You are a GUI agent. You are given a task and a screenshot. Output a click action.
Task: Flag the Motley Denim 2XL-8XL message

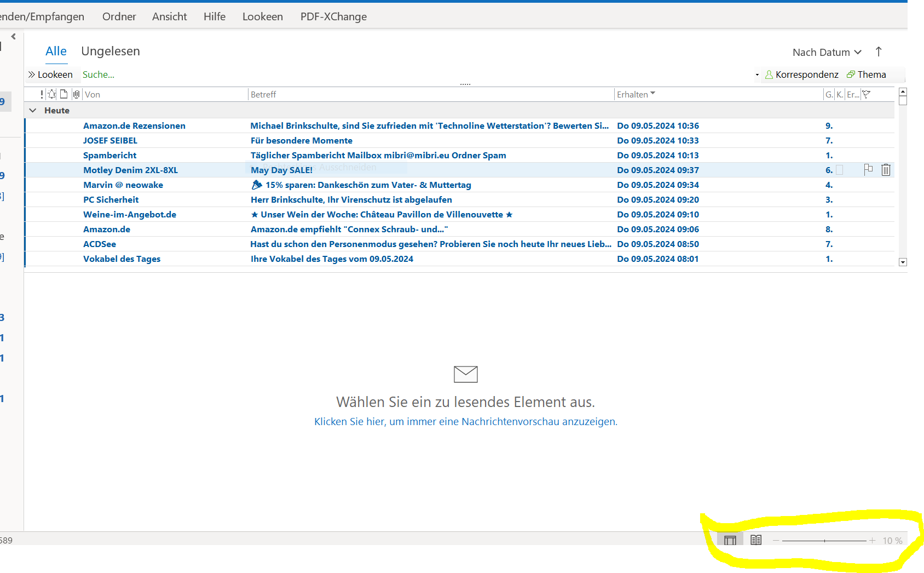click(x=868, y=170)
